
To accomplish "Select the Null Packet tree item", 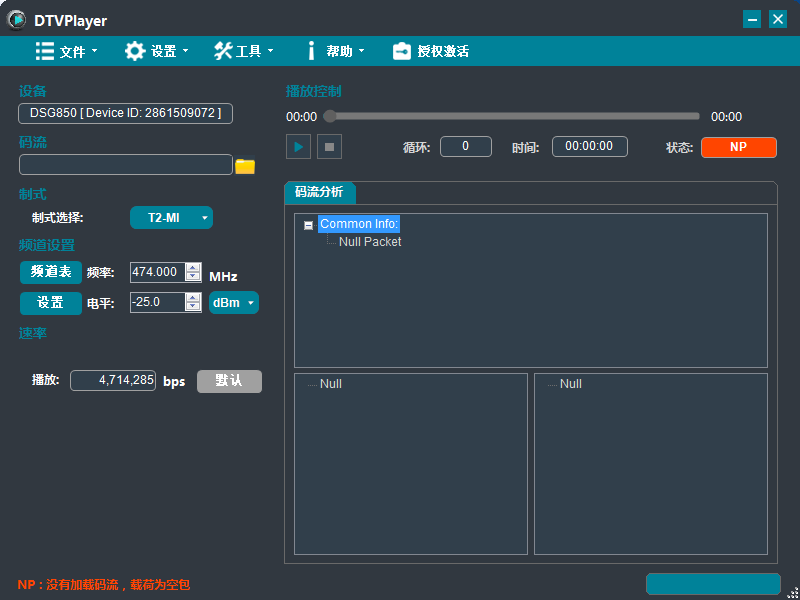I will click(x=370, y=242).
